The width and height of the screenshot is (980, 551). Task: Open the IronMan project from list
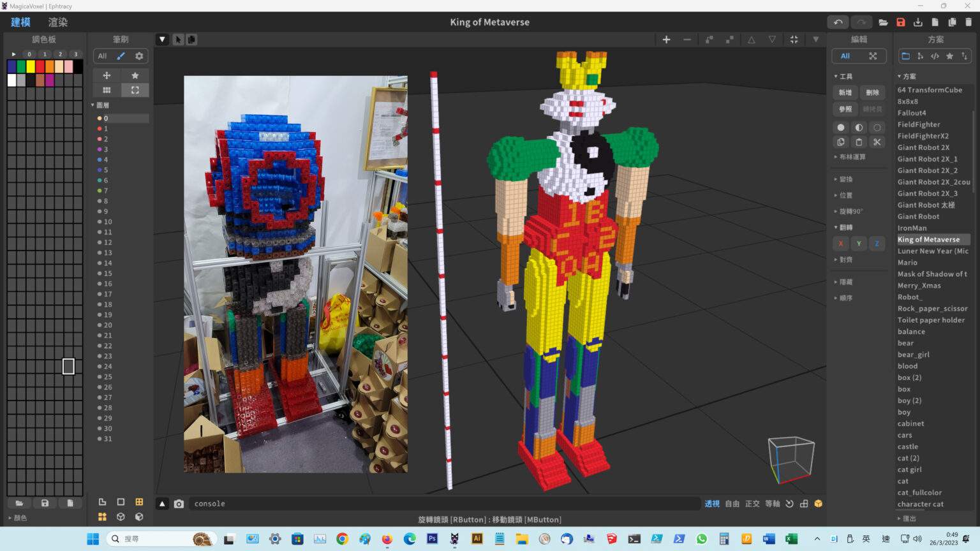[x=912, y=228]
